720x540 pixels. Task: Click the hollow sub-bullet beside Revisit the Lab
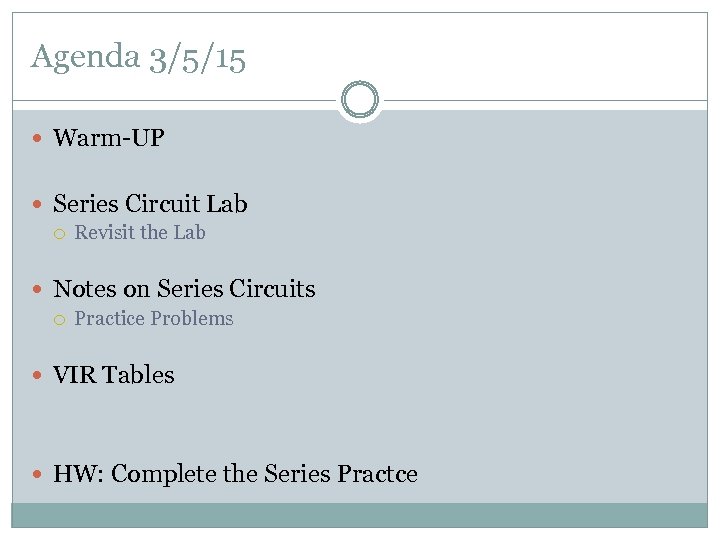tap(60, 234)
